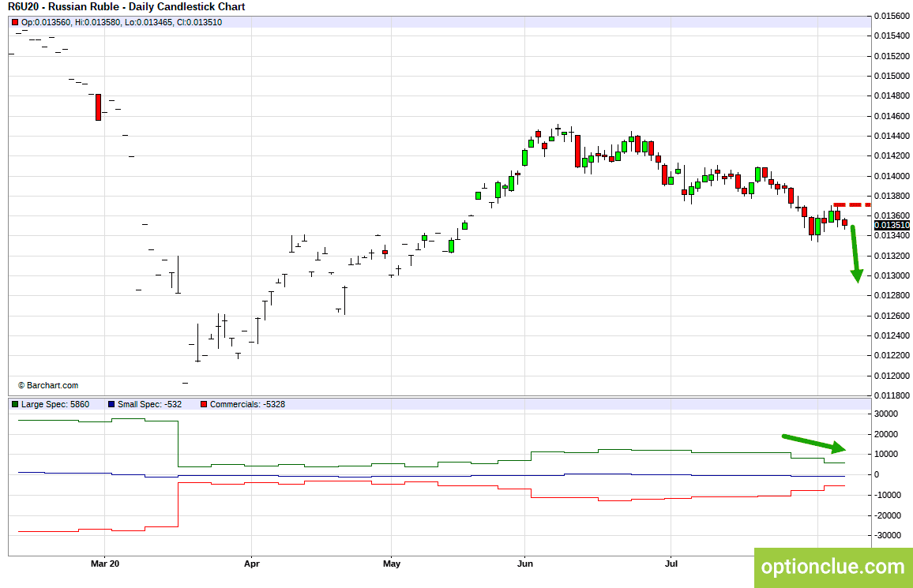This screenshot has width=913, height=588.
Task: Click the optionclue.com watermark banner
Action: point(833,567)
